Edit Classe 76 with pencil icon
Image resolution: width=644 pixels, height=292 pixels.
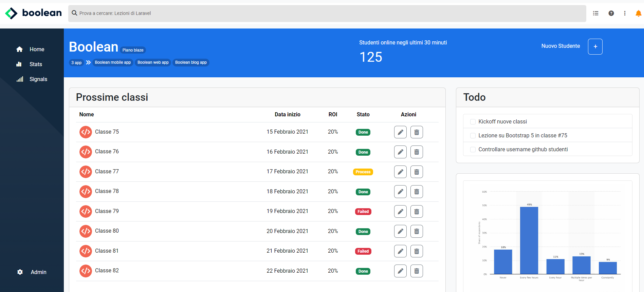click(x=400, y=152)
